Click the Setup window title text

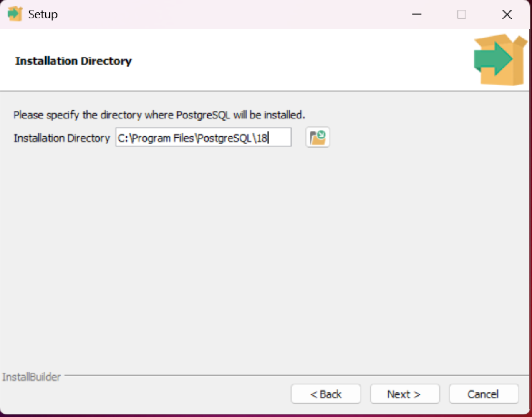(x=43, y=15)
